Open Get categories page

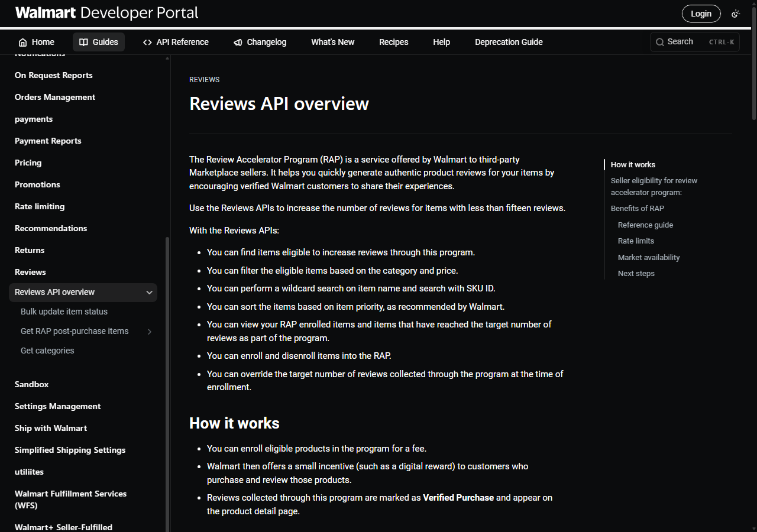pyautogui.click(x=47, y=351)
